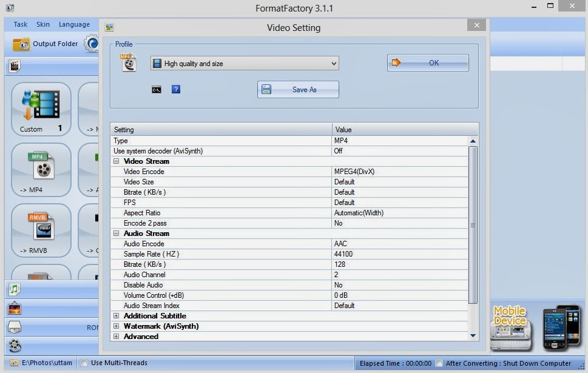Image resolution: width=588 pixels, height=373 pixels.
Task: Select the -> MP4 conversion icon
Action: point(41,170)
